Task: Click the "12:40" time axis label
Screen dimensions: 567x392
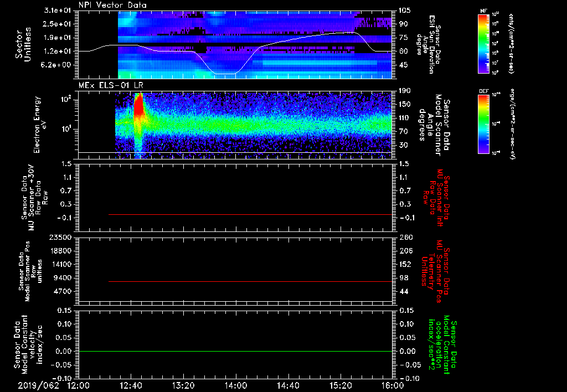Action: [131, 386]
